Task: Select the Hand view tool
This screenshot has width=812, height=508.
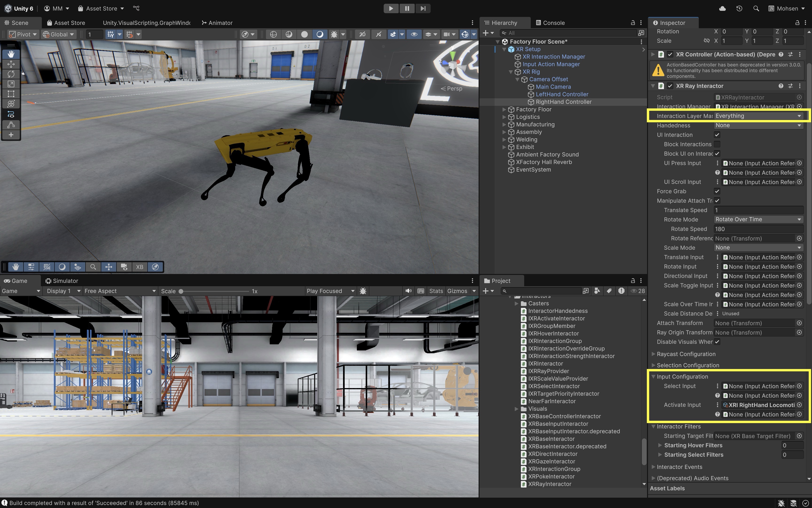Action: pyautogui.click(x=11, y=54)
